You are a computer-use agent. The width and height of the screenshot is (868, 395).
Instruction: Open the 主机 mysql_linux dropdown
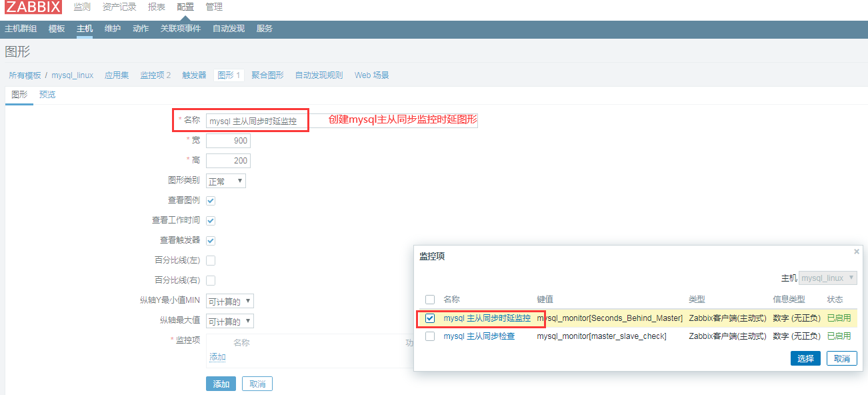[x=828, y=278]
